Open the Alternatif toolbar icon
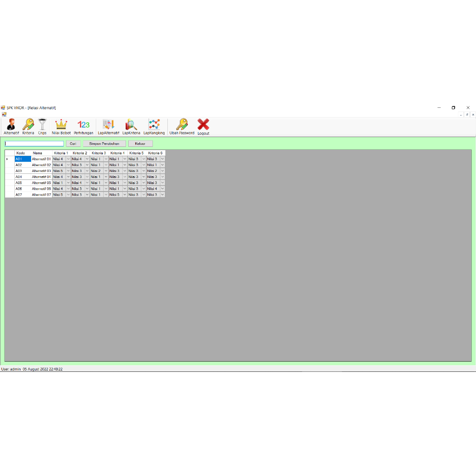The image size is (476, 476). point(11,126)
